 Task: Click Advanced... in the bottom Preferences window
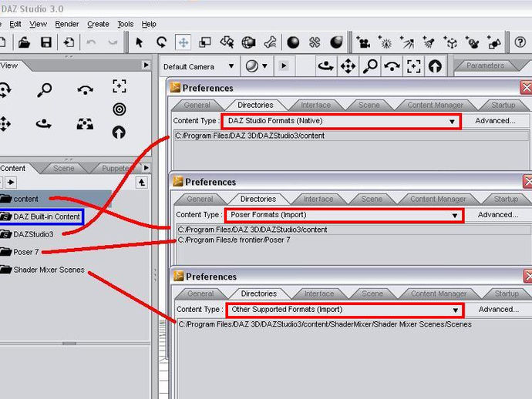498,309
